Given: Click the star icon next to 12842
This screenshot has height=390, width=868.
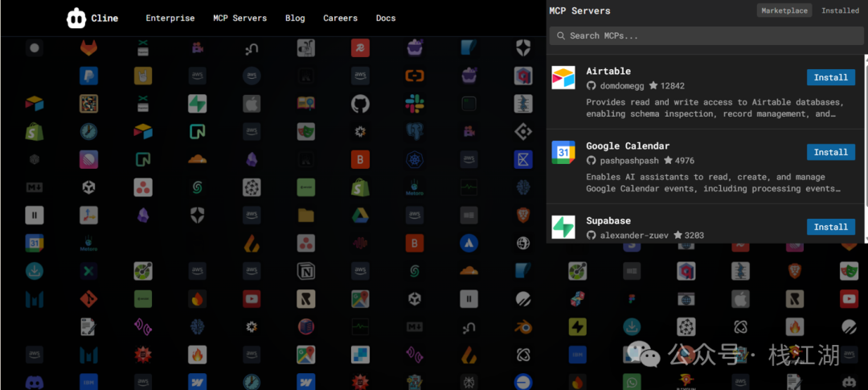Looking at the screenshot, I should coord(653,86).
